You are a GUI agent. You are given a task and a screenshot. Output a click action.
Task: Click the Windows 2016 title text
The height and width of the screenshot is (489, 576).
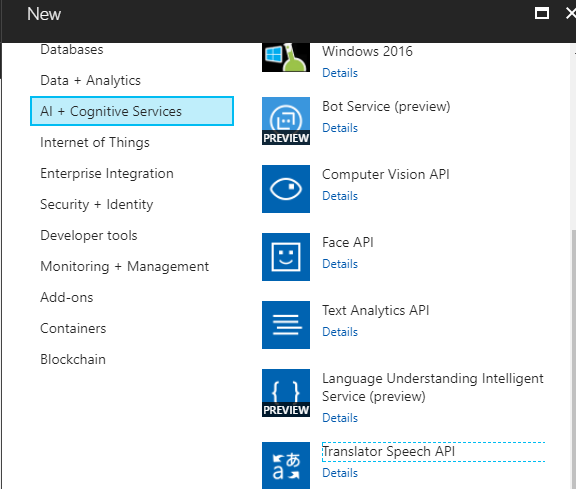pyautogui.click(x=367, y=51)
